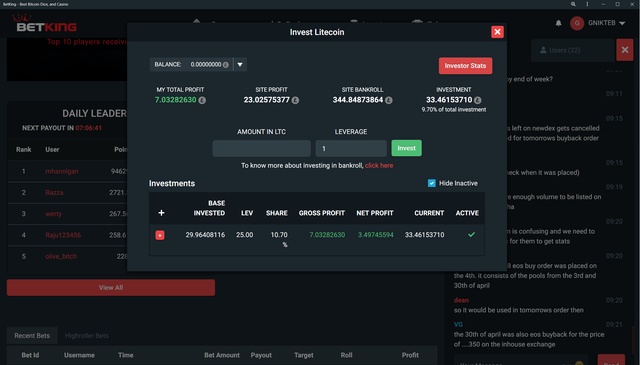The image size is (640, 365).
Task: Click the Litecoin icon next to Investment value
Action: tap(478, 100)
